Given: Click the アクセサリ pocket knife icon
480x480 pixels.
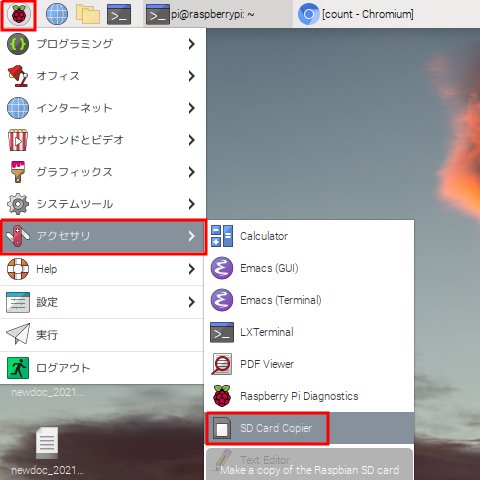Looking at the screenshot, I should (18, 236).
